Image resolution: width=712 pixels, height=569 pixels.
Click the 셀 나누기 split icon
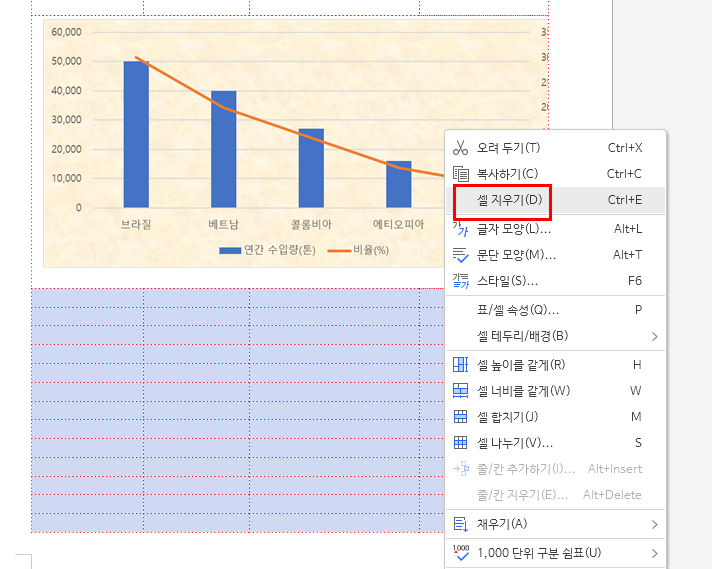click(460, 442)
